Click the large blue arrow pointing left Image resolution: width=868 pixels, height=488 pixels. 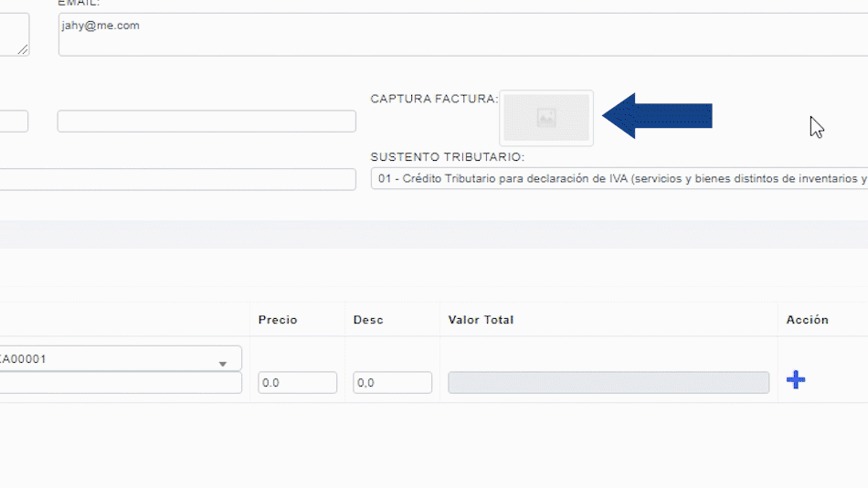click(x=657, y=116)
